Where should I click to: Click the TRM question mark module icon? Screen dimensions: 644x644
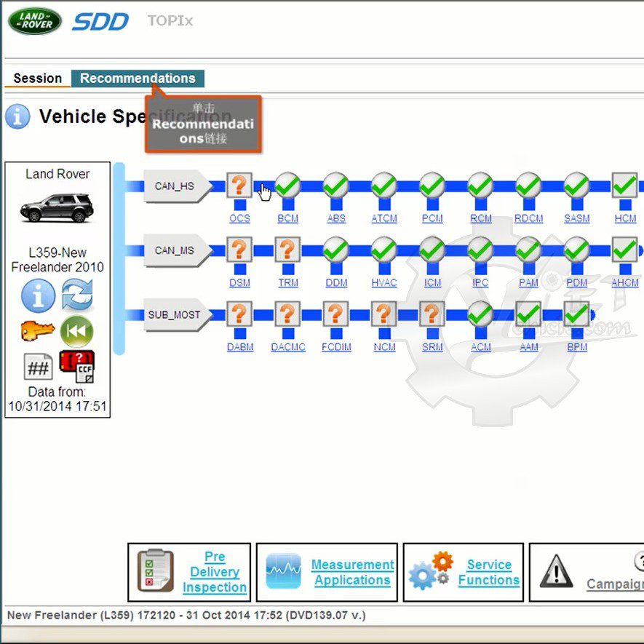click(x=287, y=250)
